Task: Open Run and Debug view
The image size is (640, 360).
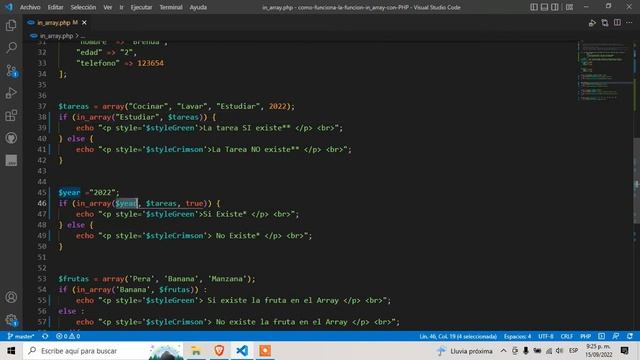Action: point(11,93)
